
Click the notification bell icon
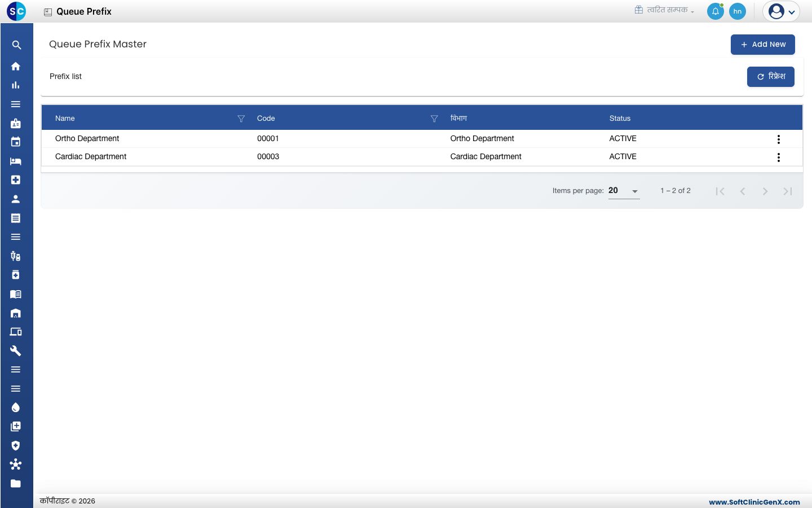pos(716,11)
